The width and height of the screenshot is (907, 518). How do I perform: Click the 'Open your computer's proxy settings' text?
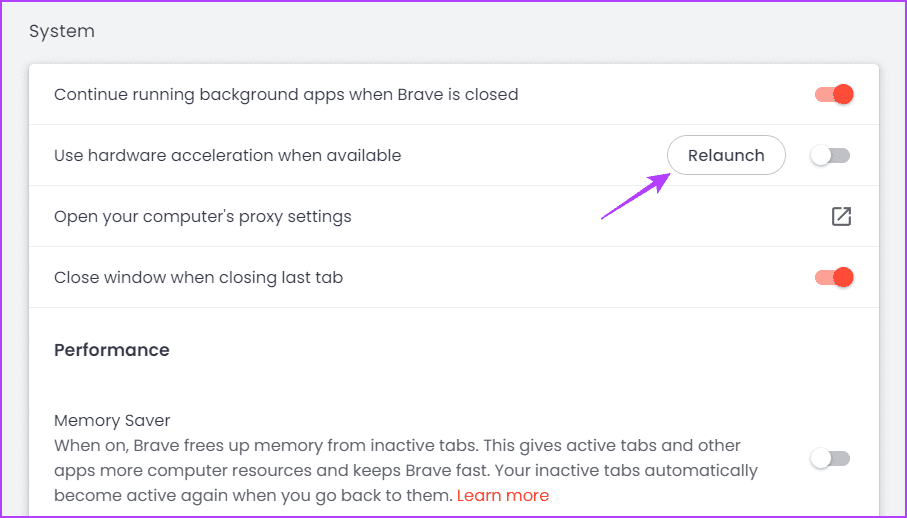click(x=202, y=216)
